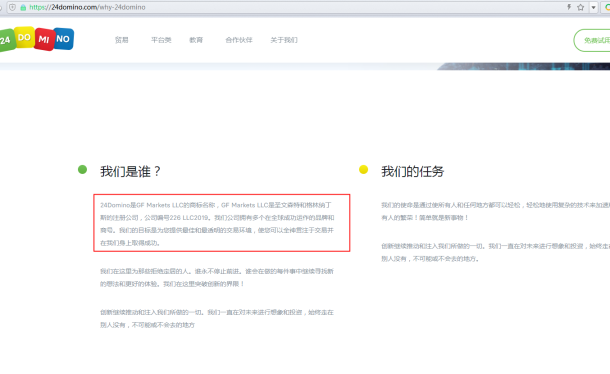Click the paragraph starting 我们在这里为那些拒绝
The image size is (610, 374).
[217, 277]
